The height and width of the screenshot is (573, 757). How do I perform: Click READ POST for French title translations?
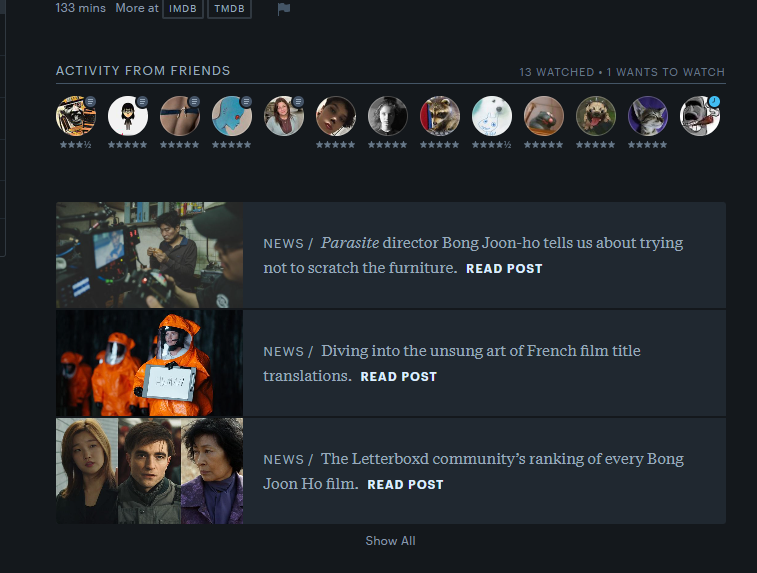[x=398, y=377]
